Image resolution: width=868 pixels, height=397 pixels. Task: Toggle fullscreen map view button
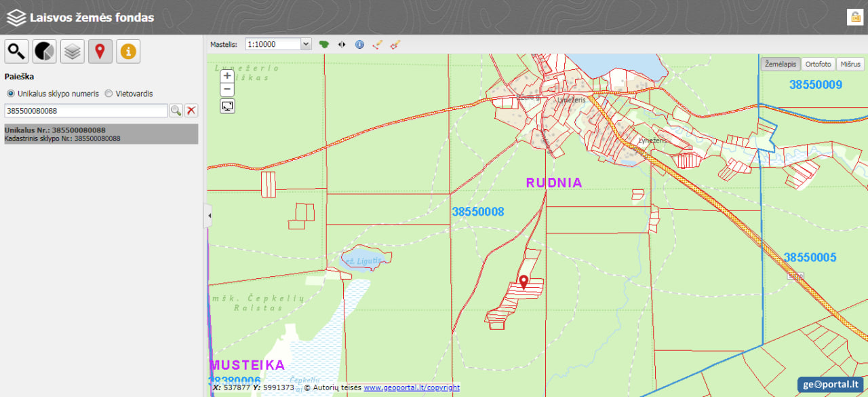[228, 106]
